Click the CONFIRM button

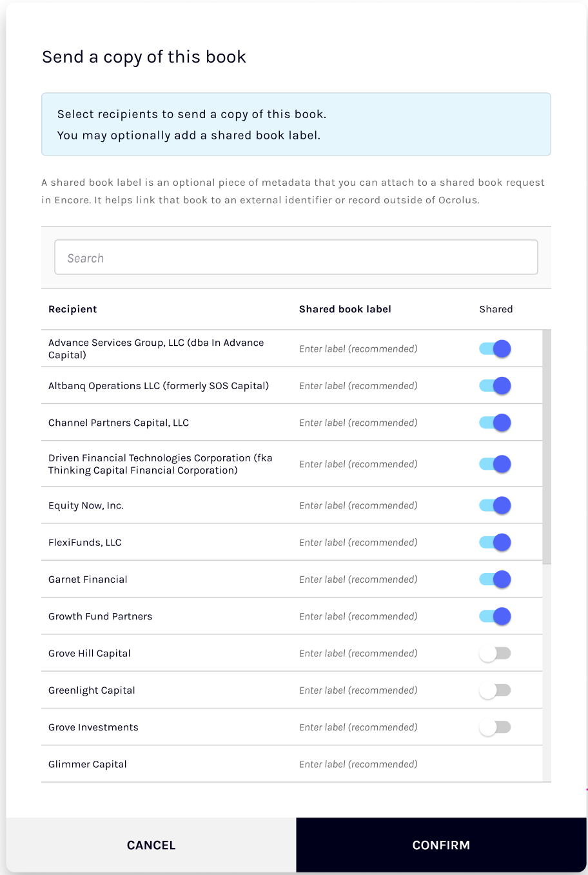(441, 845)
